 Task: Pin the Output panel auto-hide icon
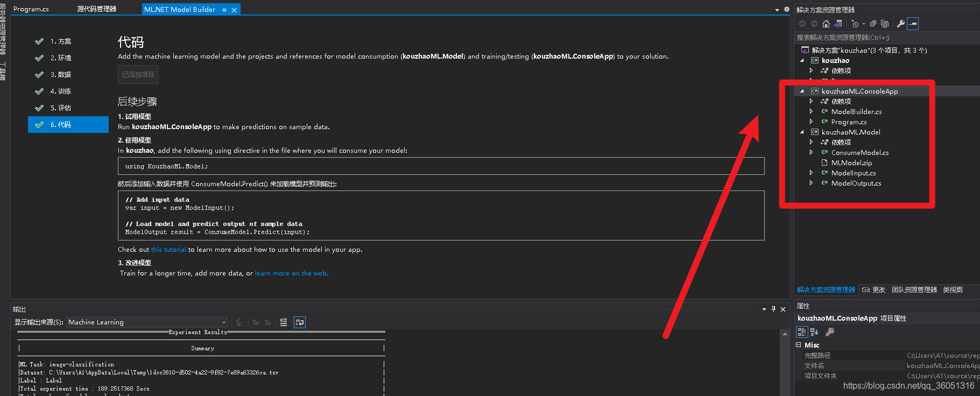tap(773, 309)
